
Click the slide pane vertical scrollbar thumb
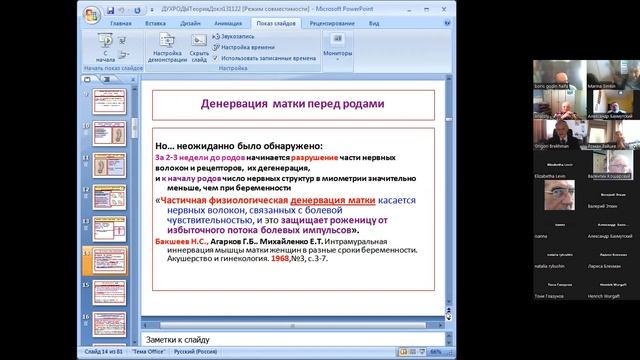pyautogui.click(x=449, y=119)
